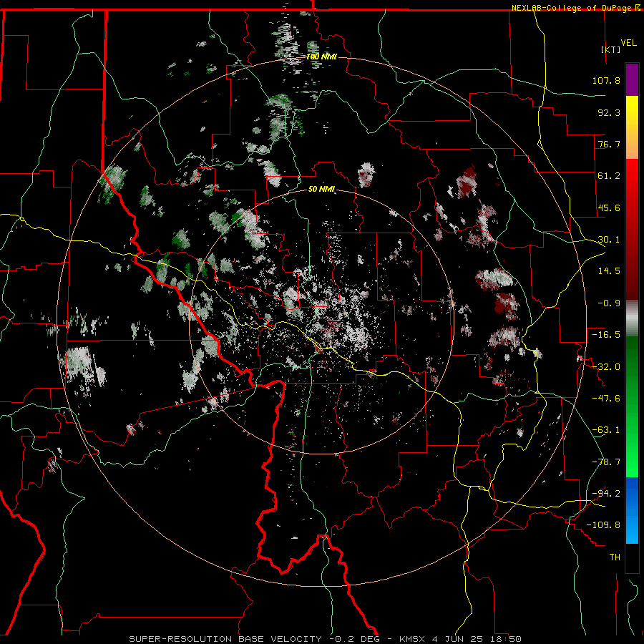
Task: Click the 76.7 velocity scale value
Action: [x=609, y=144]
